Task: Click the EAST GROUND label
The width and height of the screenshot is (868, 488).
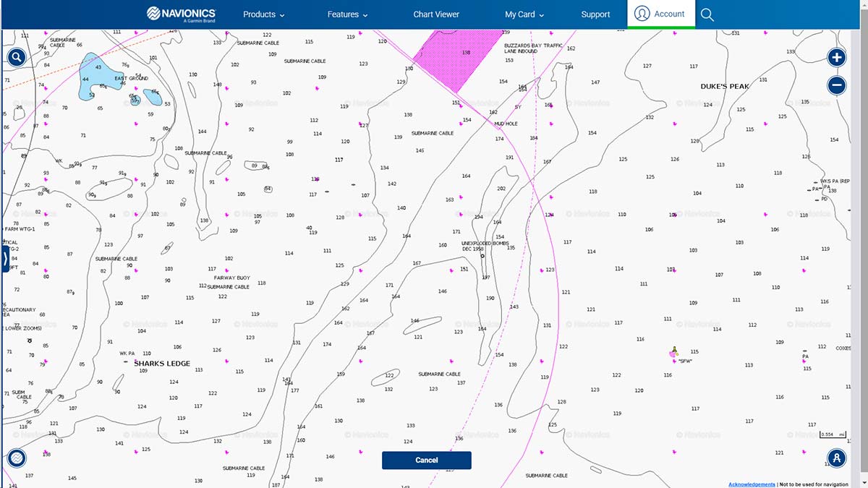Action: pyautogui.click(x=131, y=78)
